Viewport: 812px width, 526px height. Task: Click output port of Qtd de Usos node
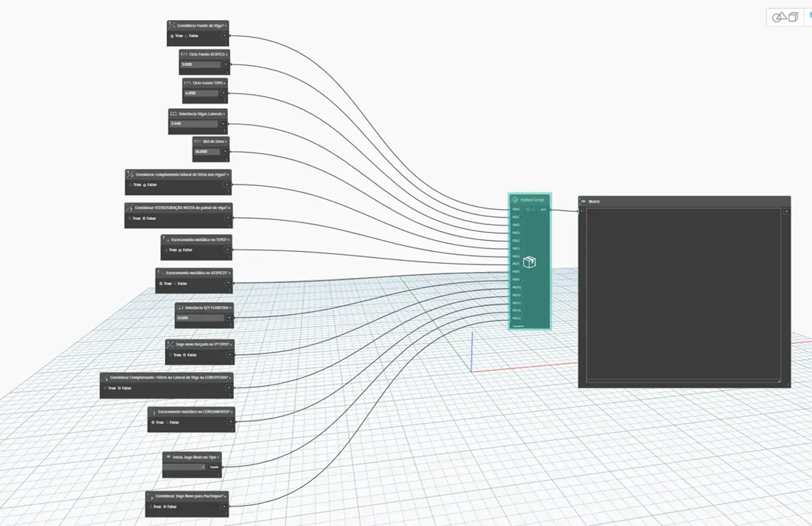click(225, 152)
